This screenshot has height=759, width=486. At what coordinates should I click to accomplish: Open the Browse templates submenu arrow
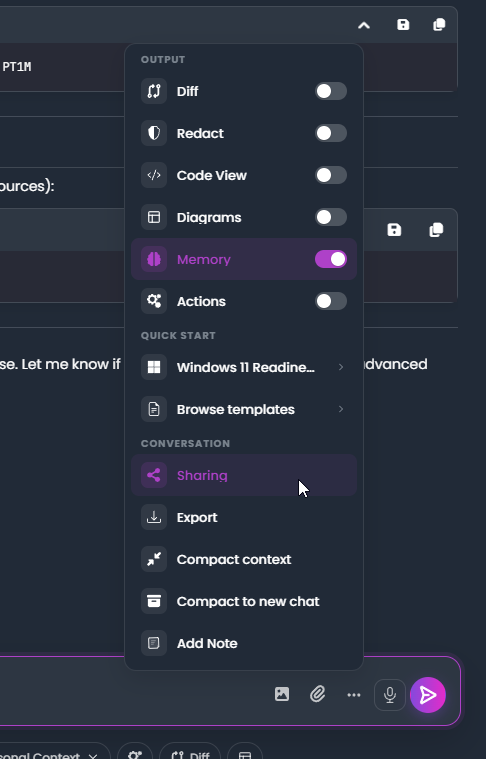[x=341, y=410]
